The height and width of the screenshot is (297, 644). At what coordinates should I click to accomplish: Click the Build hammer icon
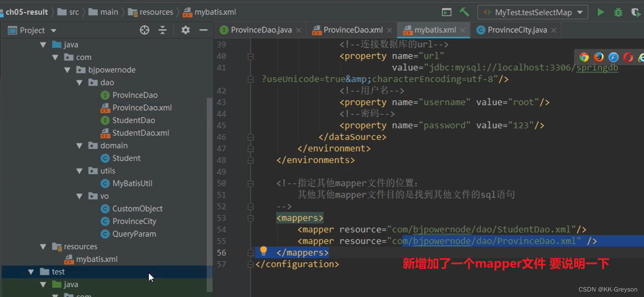point(464,12)
